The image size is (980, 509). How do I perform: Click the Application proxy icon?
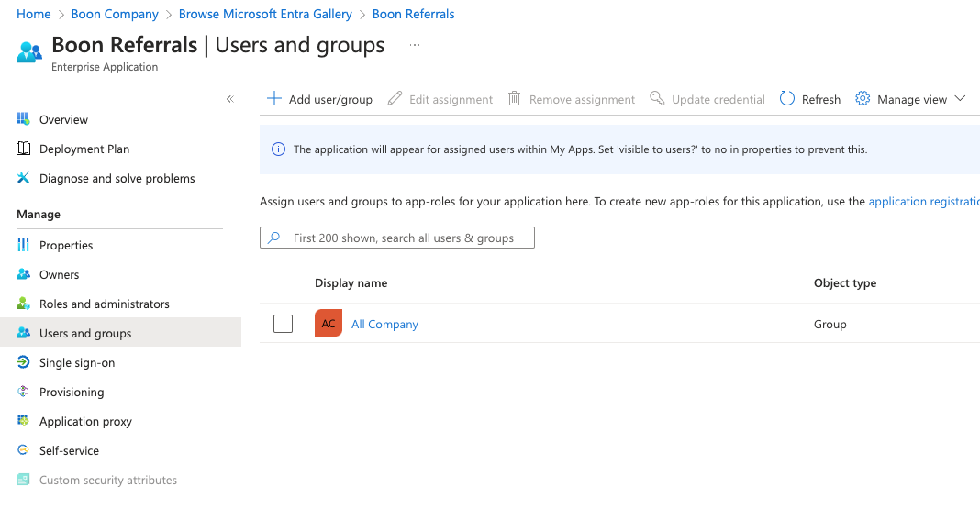(23, 421)
